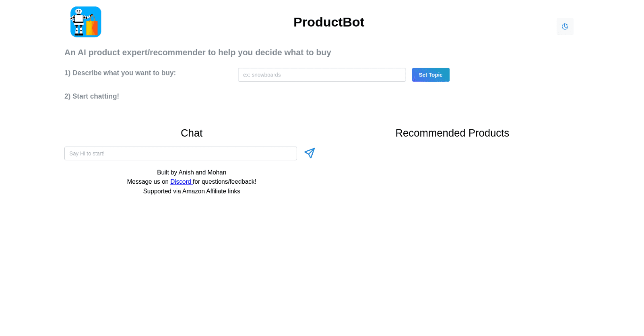644x336 pixels.
Task: Select the '1) Describe what you want to buy' label
Action: tap(120, 73)
